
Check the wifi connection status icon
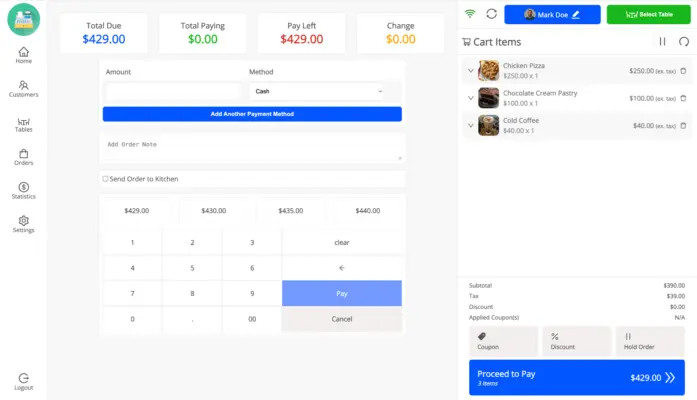[470, 14]
